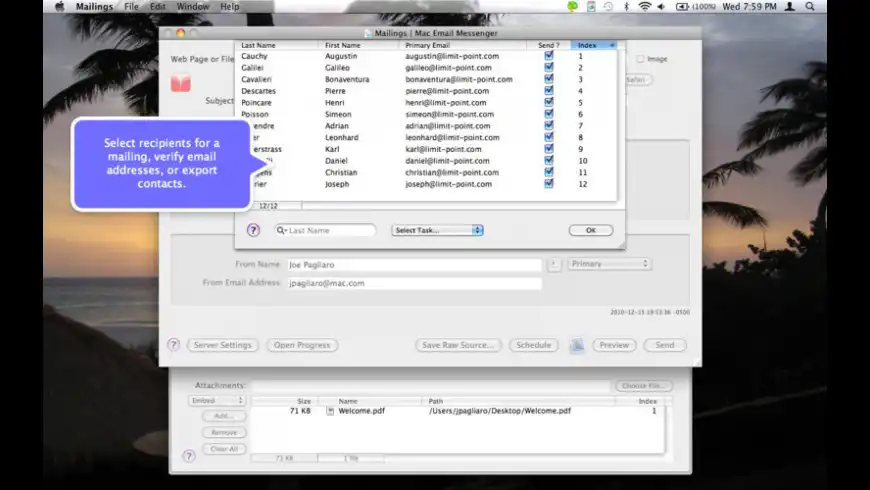The image size is (870, 490).
Task: Click the Last Name search field
Action: tap(325, 230)
